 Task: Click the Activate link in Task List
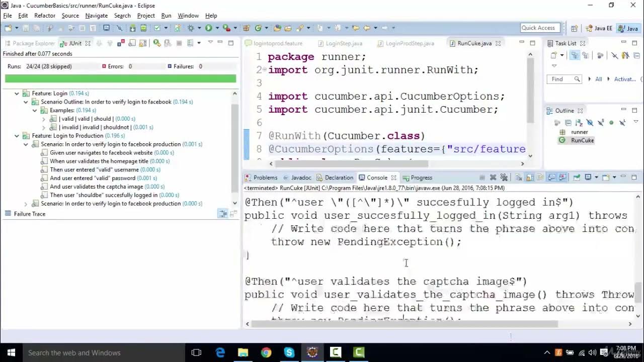click(x=625, y=79)
